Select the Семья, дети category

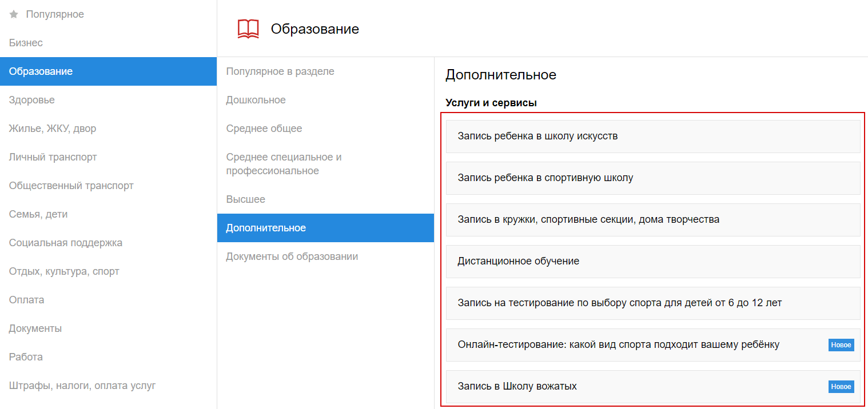pyautogui.click(x=38, y=214)
